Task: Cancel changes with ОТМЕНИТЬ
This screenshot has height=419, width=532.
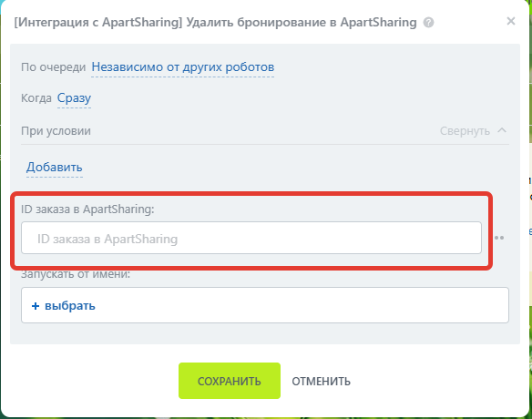Action: tap(321, 382)
